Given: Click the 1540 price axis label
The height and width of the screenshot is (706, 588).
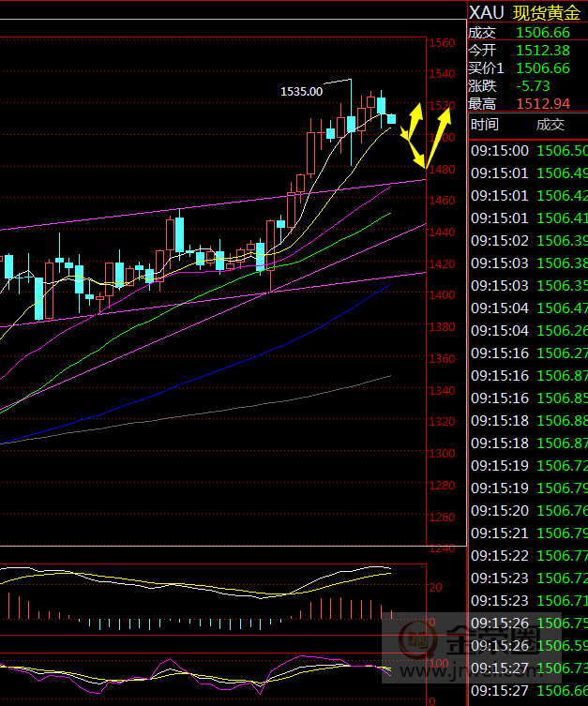Looking at the screenshot, I should tap(442, 73).
